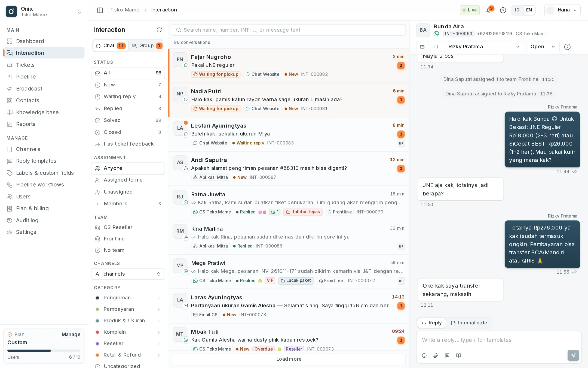The width and height of the screenshot is (588, 368).
Task: Filter assignment to Unassigned
Action: pos(128,192)
